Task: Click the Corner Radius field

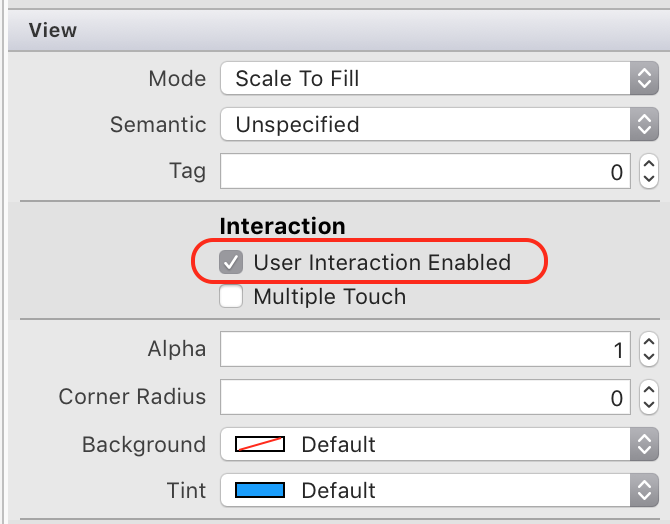Action: (x=425, y=397)
